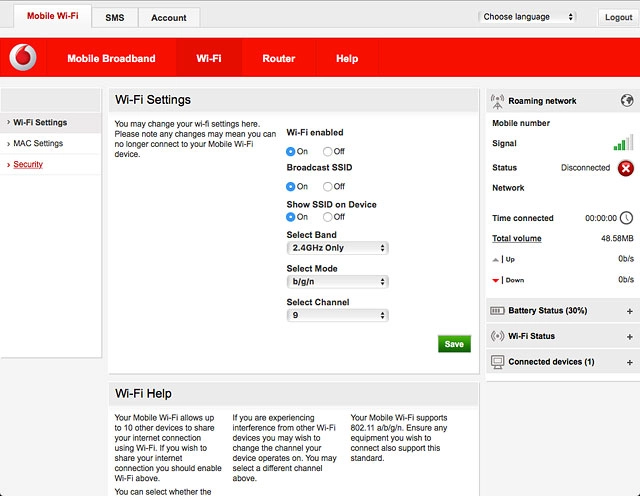Viewport: 640px width, 496px height.
Task: Switch to the SMS tab
Action: tap(114, 17)
